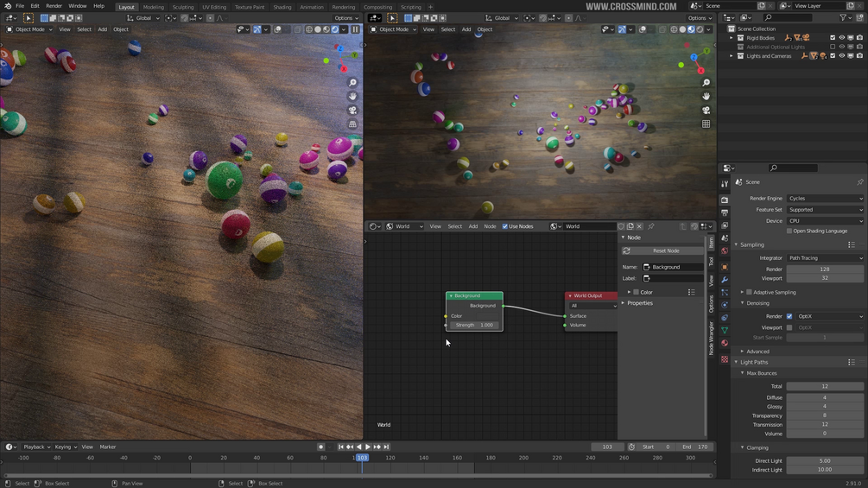The width and height of the screenshot is (868, 488).
Task: Open the Keying popover in timeline
Action: (66, 447)
